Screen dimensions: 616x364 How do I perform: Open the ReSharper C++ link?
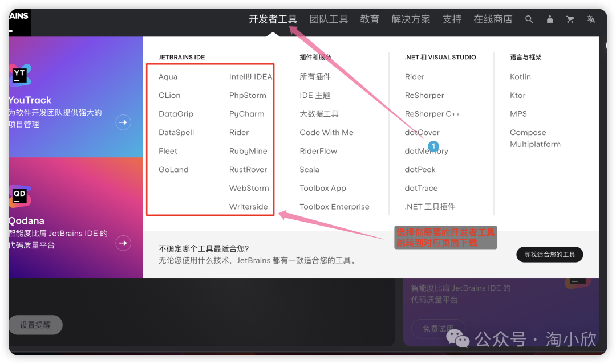432,114
